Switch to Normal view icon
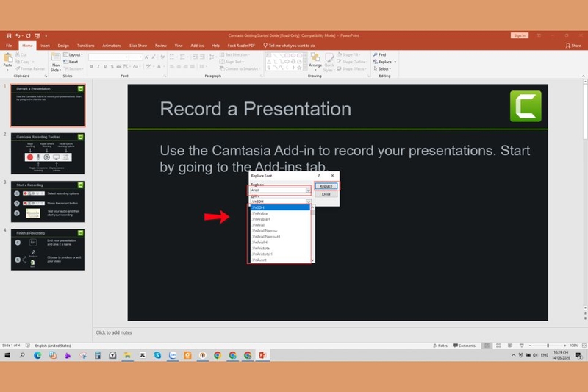This screenshot has width=588, height=392. point(487,346)
